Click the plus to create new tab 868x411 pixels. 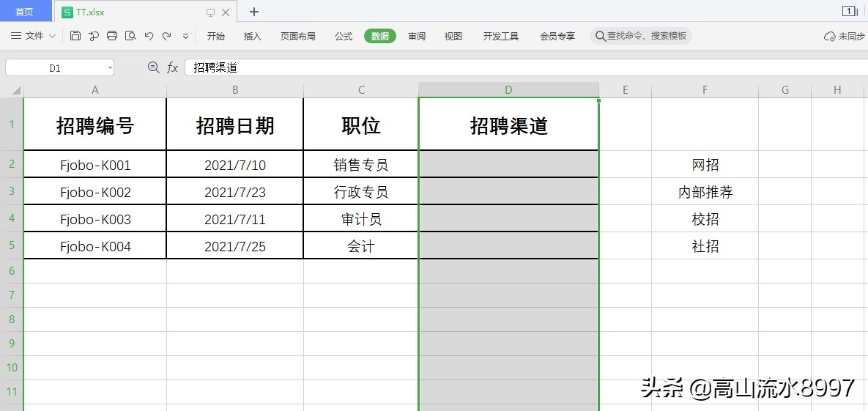pos(253,12)
